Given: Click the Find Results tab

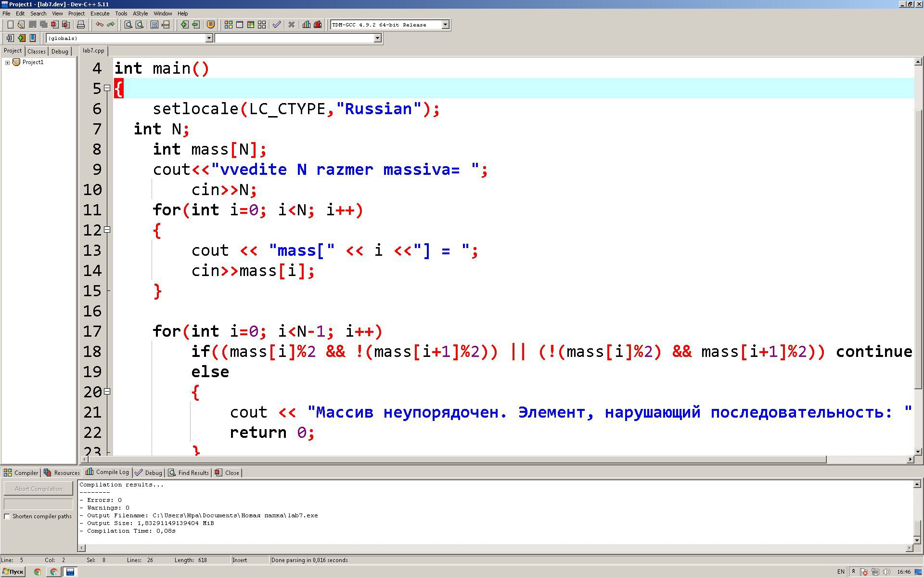Looking at the screenshot, I should 189,473.
